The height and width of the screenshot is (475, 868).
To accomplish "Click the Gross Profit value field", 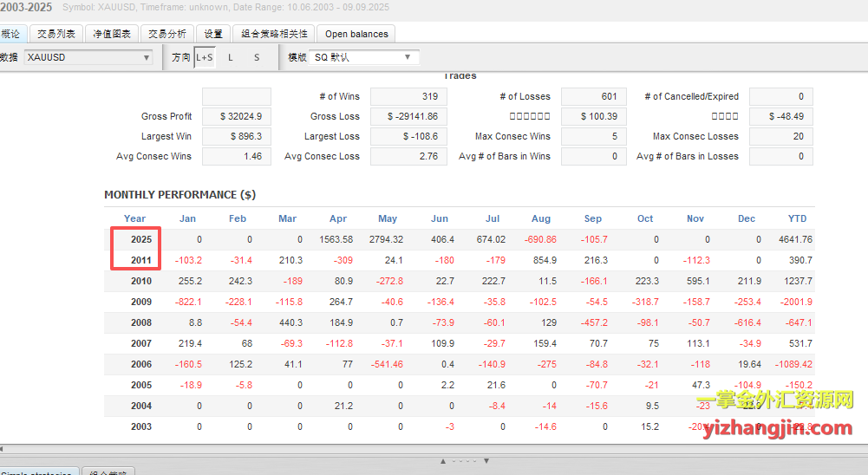I will pyautogui.click(x=236, y=116).
